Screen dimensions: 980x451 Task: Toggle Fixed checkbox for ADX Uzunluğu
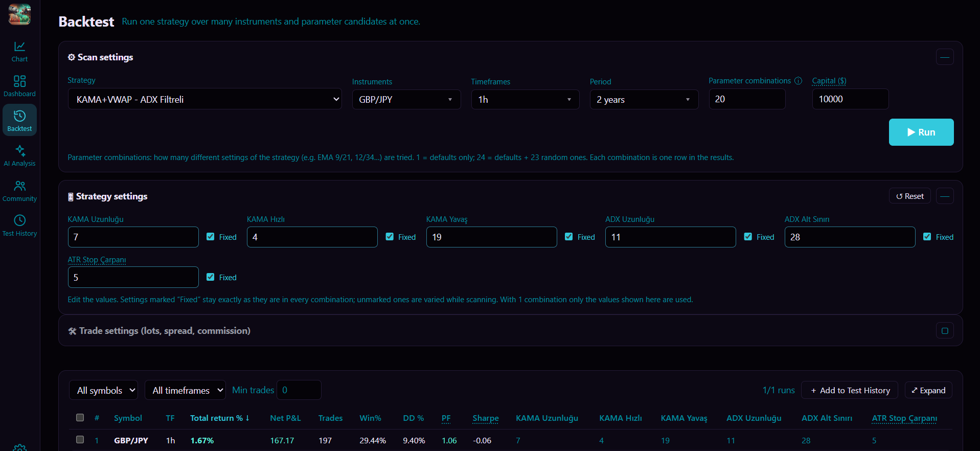[748, 237]
